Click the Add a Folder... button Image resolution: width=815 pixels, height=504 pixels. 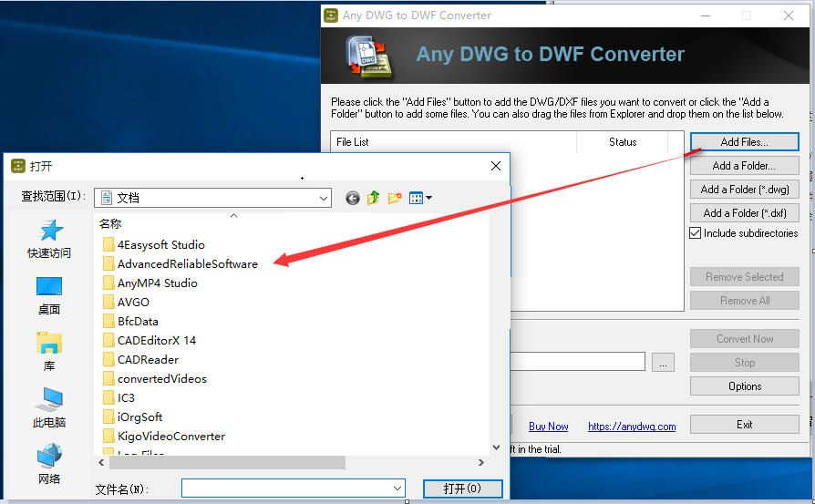pyautogui.click(x=744, y=166)
